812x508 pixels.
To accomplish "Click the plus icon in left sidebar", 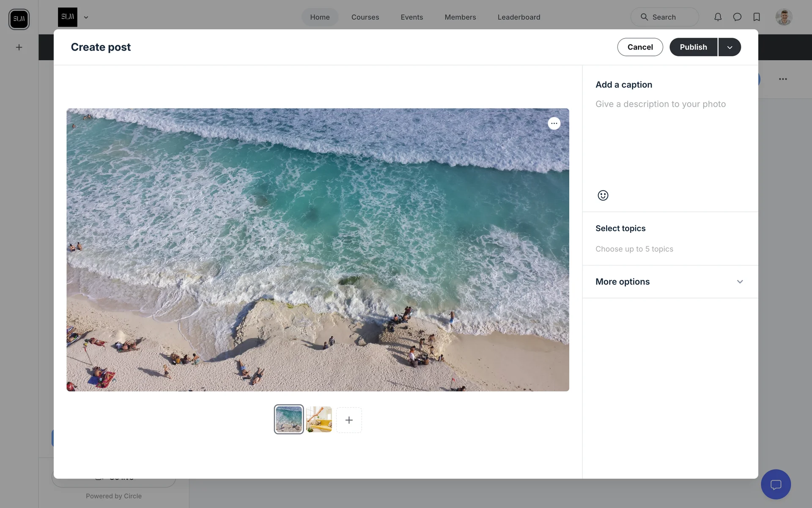I will click(19, 47).
